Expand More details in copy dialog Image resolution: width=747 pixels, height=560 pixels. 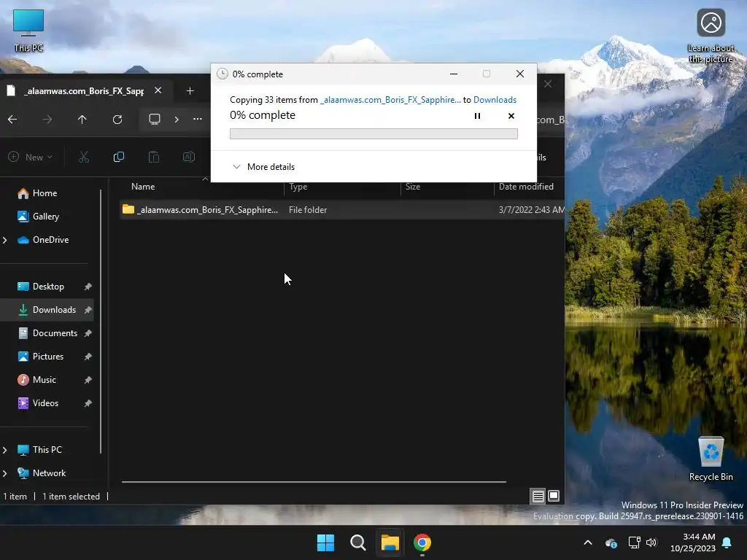263,167
